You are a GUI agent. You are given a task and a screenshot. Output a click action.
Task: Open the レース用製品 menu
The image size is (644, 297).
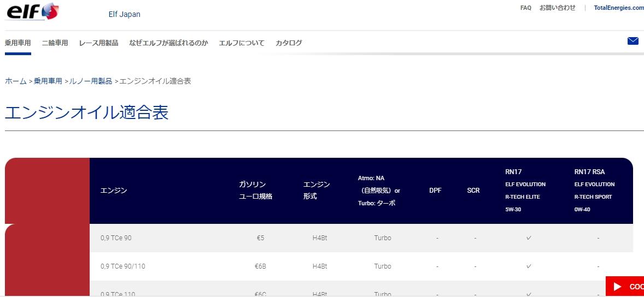click(x=98, y=43)
